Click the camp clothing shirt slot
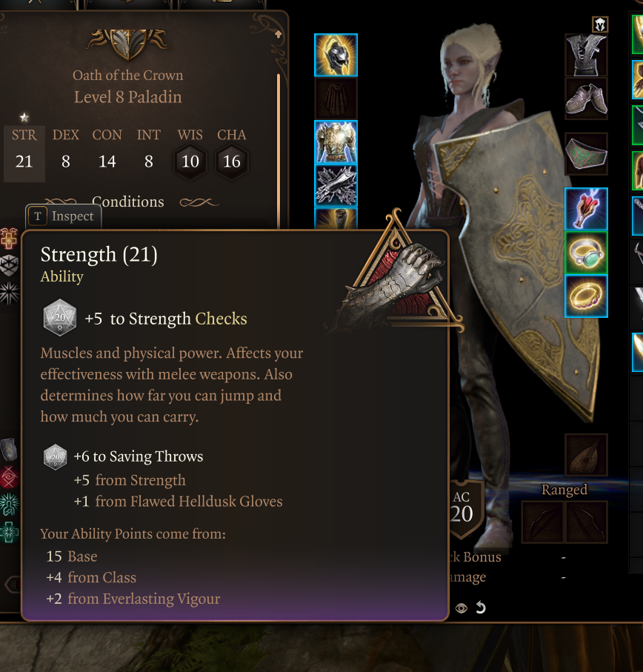This screenshot has height=672, width=643. click(x=586, y=56)
